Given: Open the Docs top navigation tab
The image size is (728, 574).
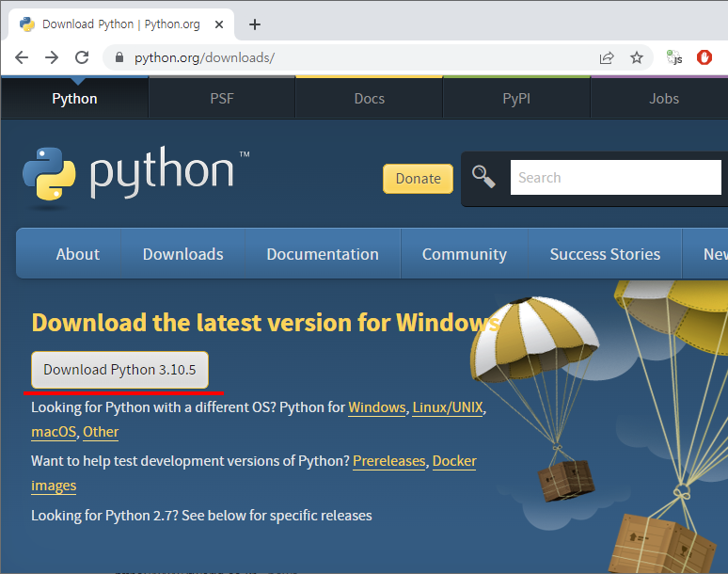Looking at the screenshot, I should (x=369, y=99).
